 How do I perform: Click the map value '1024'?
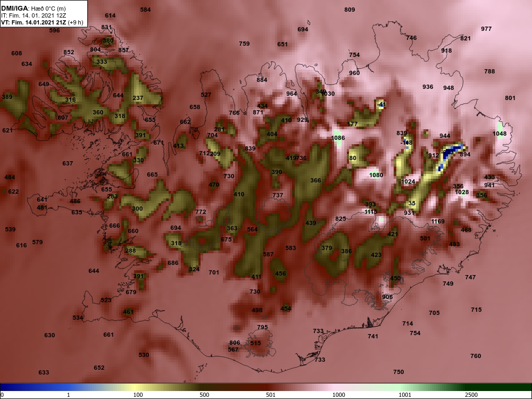tap(408, 181)
